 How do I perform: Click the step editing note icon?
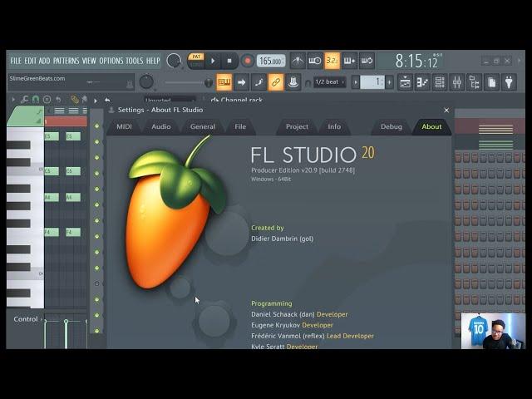(259, 82)
